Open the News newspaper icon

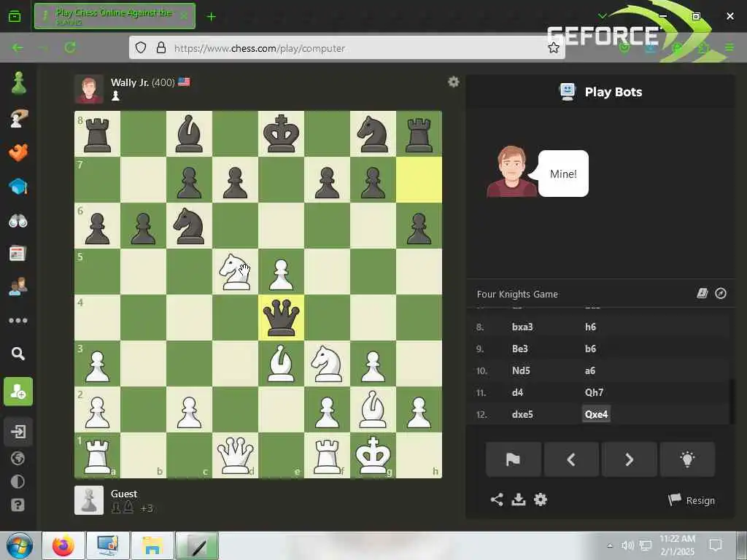pyautogui.click(x=18, y=253)
